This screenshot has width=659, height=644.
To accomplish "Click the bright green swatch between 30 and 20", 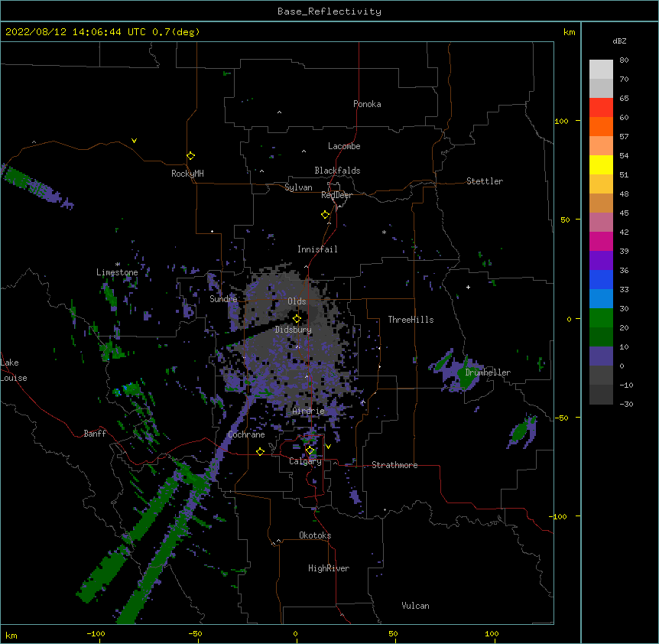I will pos(601,318).
